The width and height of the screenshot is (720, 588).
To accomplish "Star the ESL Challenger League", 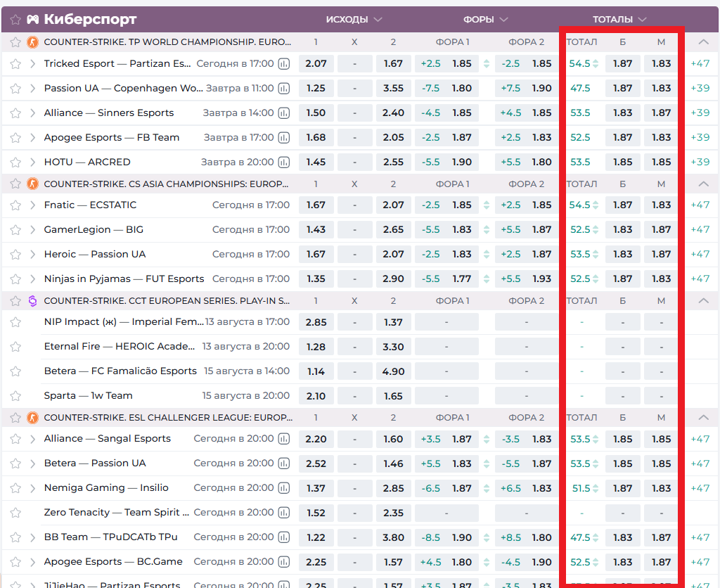I will [15, 418].
